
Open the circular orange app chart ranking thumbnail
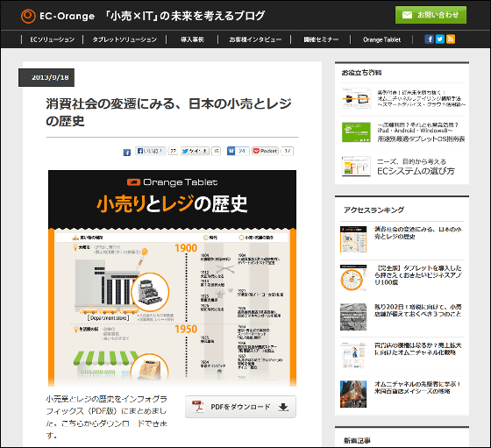click(353, 278)
